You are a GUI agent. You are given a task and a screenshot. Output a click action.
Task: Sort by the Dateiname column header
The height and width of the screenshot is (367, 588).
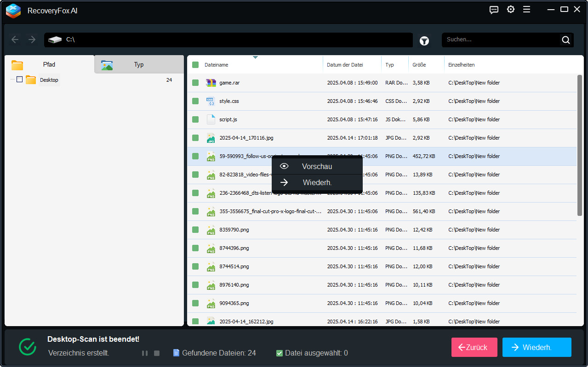[x=217, y=65]
